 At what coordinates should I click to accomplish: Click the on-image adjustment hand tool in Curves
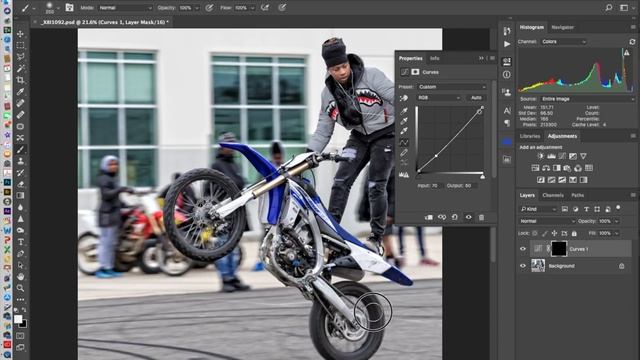click(404, 98)
